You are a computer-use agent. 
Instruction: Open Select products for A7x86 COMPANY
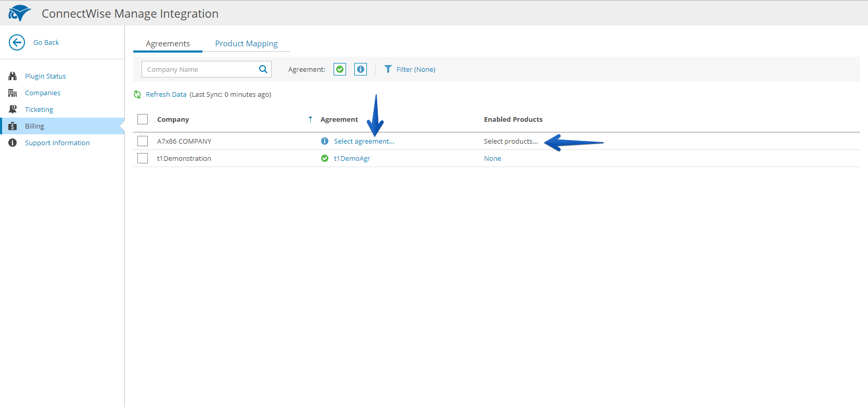pos(511,141)
